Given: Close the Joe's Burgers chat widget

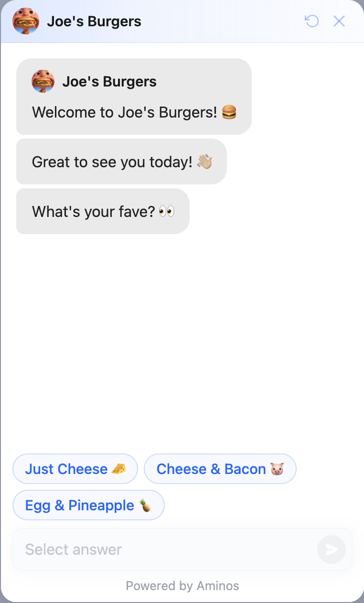Looking at the screenshot, I should [339, 21].
